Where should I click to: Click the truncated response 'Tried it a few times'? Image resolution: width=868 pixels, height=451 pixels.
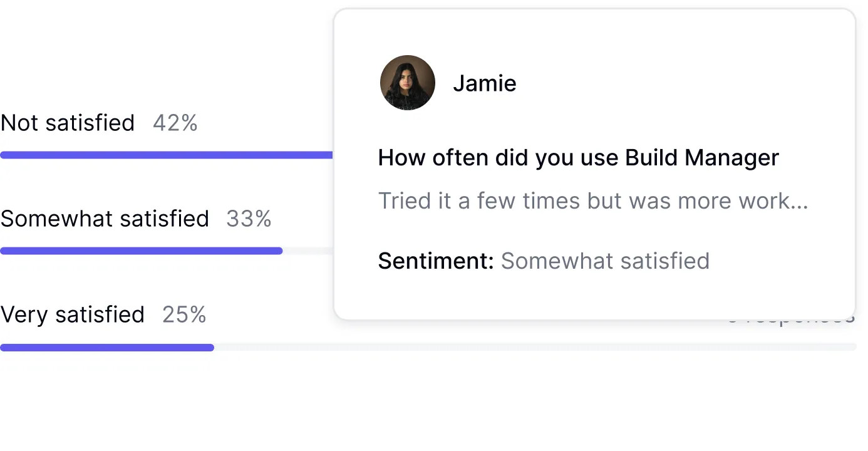592,201
